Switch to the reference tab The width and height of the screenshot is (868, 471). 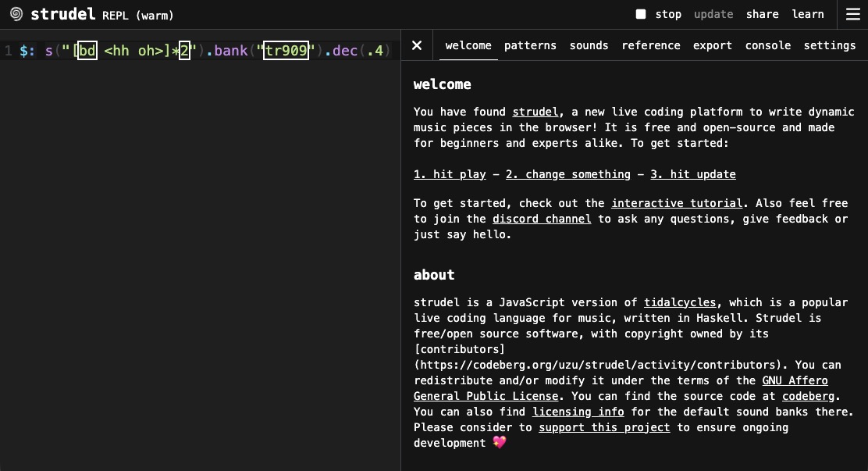coord(651,45)
